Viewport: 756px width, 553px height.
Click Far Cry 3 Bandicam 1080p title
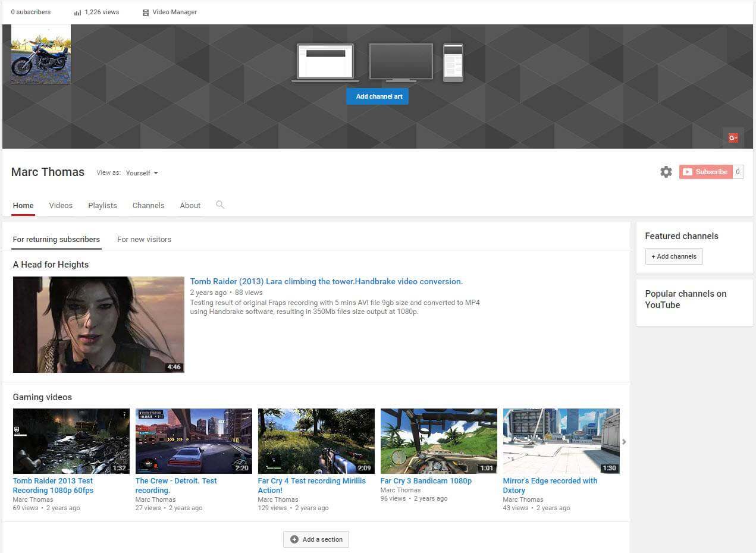click(x=426, y=480)
